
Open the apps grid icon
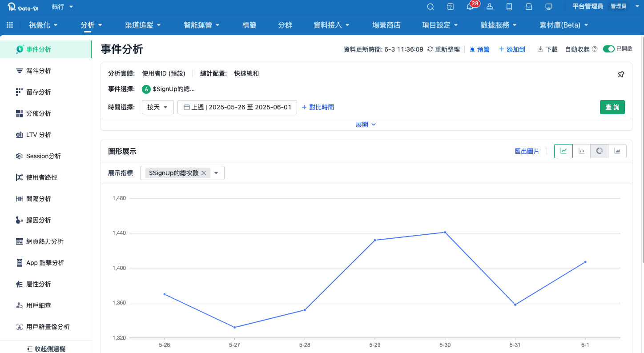[x=10, y=25]
